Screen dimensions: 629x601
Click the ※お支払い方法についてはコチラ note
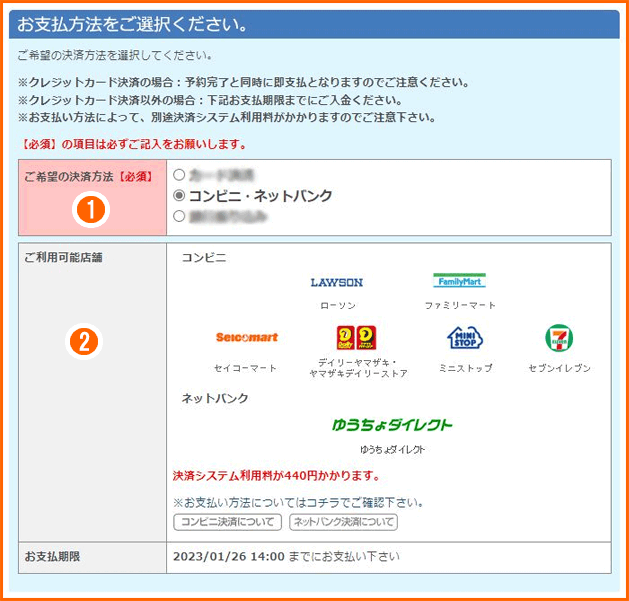pyautogui.click(x=298, y=502)
